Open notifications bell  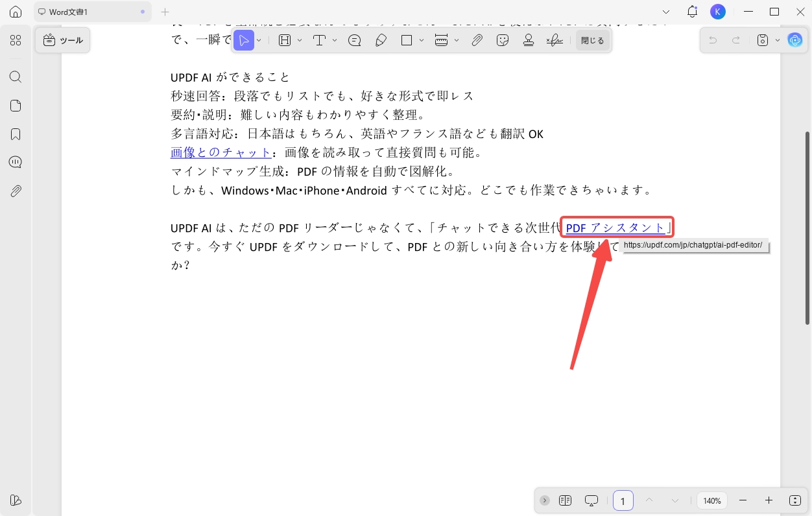click(x=693, y=12)
